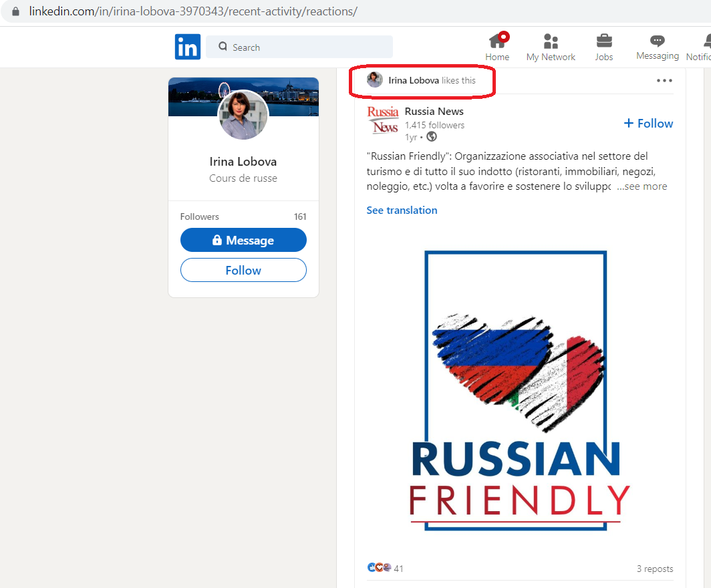Click the Cours de russe headline text

click(243, 178)
